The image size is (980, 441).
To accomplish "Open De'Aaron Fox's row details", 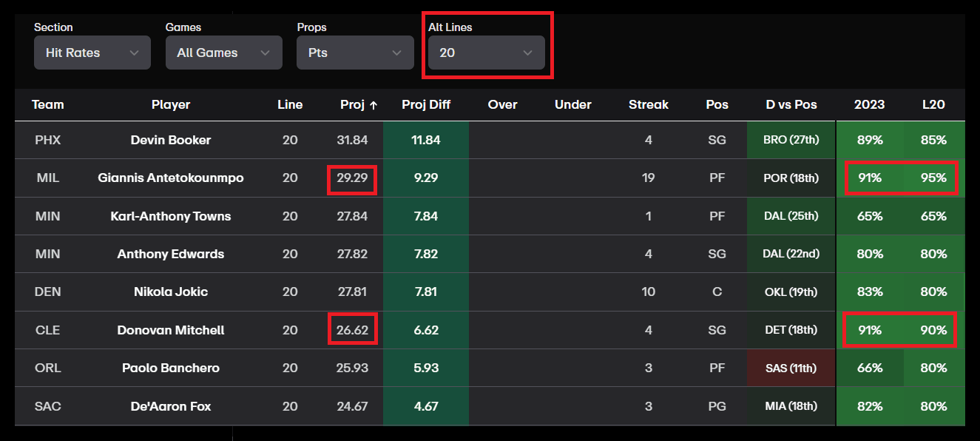I will [171, 405].
